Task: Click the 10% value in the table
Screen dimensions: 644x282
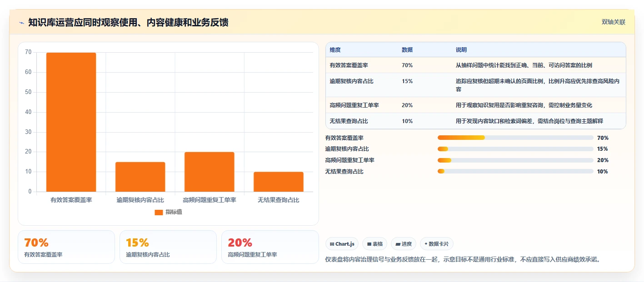Action: click(407, 121)
